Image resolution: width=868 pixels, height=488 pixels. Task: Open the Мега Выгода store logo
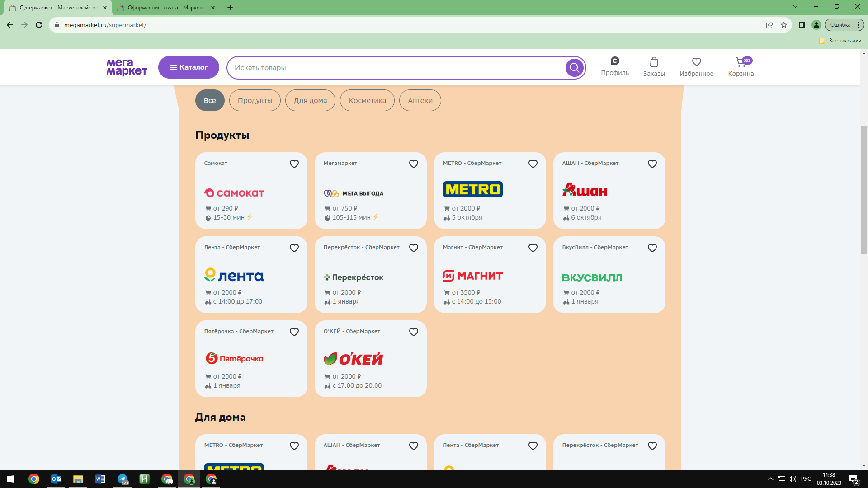click(354, 193)
